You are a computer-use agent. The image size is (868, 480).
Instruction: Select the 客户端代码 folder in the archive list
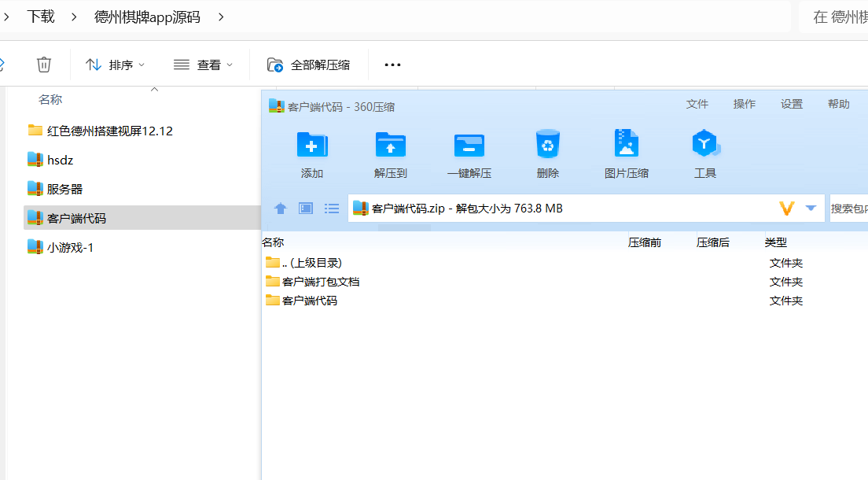click(x=301, y=301)
